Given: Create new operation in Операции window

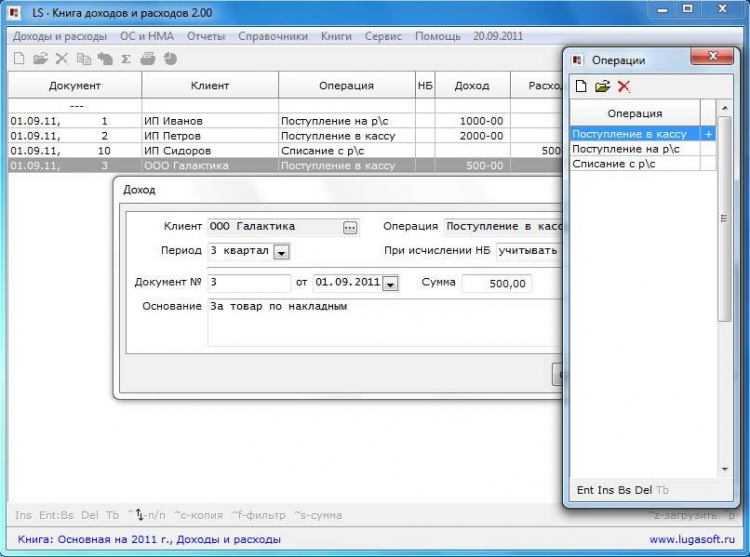Looking at the screenshot, I should tap(581, 86).
